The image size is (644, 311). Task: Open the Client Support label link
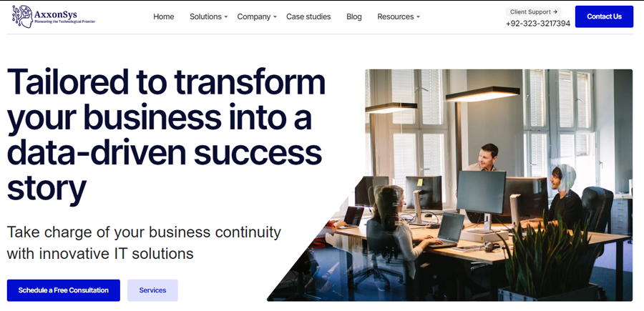point(530,11)
